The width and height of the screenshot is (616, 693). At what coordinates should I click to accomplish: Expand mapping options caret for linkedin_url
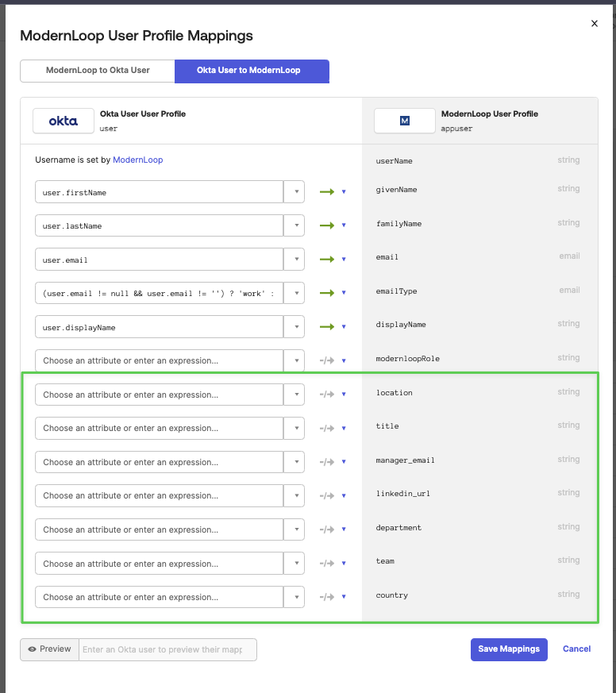[x=344, y=496]
